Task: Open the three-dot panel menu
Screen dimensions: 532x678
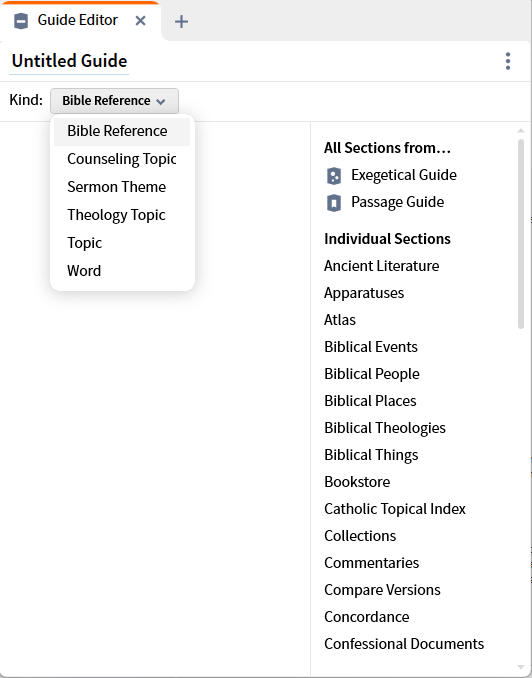Action: pos(508,61)
